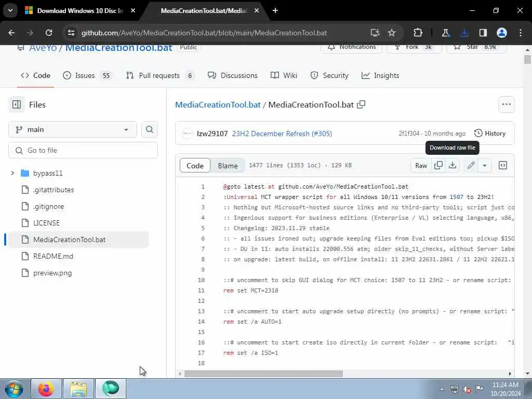Show browser downloads

coord(464,33)
